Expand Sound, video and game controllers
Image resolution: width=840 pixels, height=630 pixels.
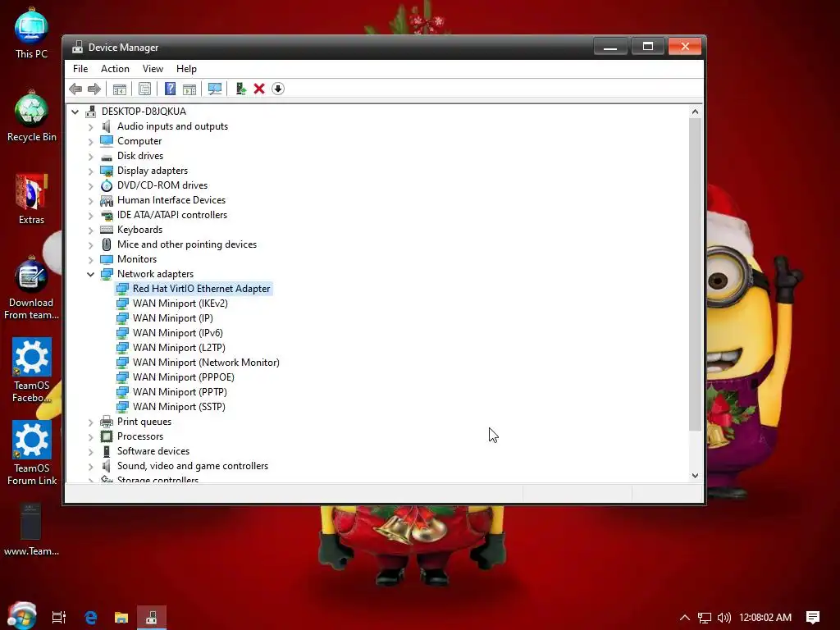point(90,467)
